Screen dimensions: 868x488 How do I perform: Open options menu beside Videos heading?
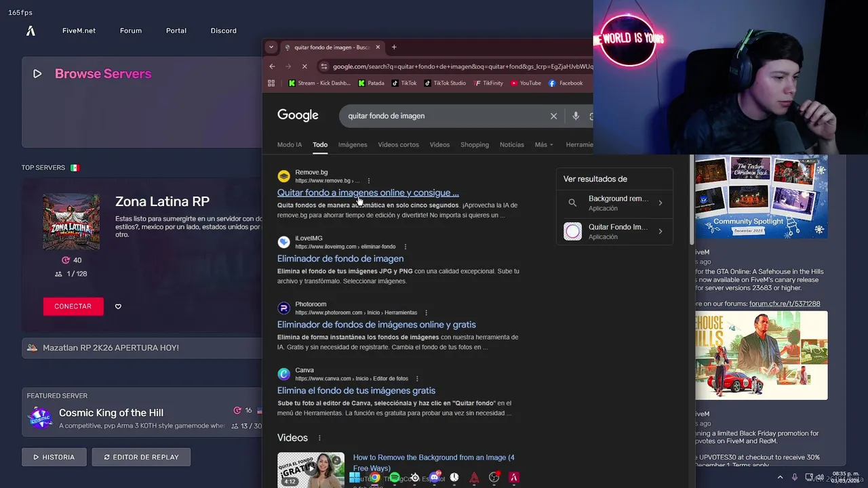coord(319,438)
